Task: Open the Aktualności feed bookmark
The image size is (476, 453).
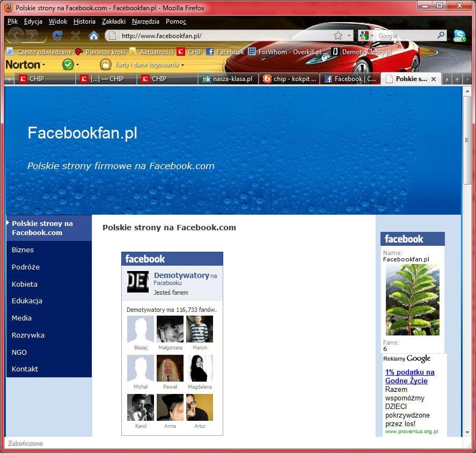Action: point(151,52)
